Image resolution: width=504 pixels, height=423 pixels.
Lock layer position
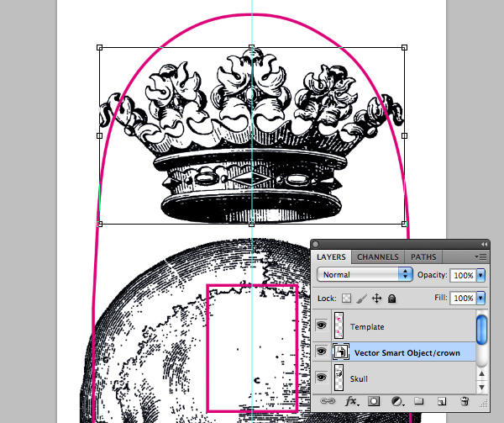coord(376,299)
